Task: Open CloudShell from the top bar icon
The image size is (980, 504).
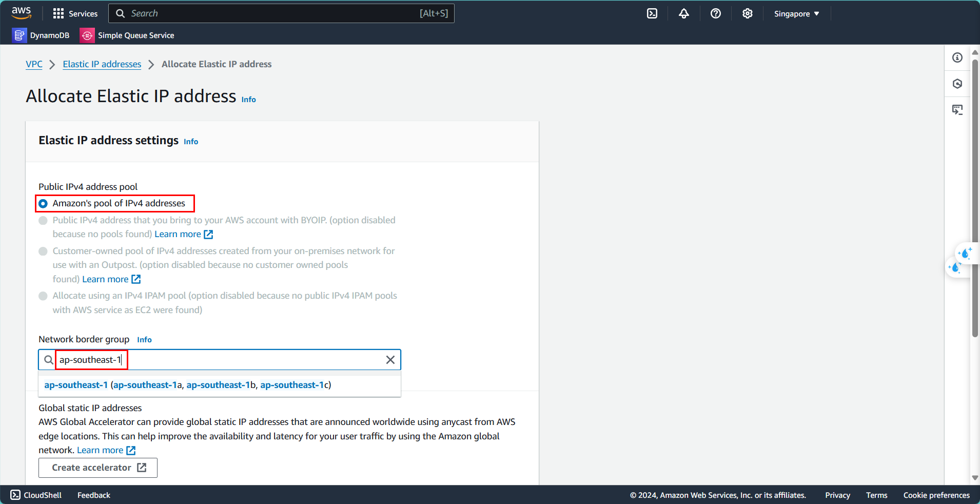Action: [x=652, y=13]
